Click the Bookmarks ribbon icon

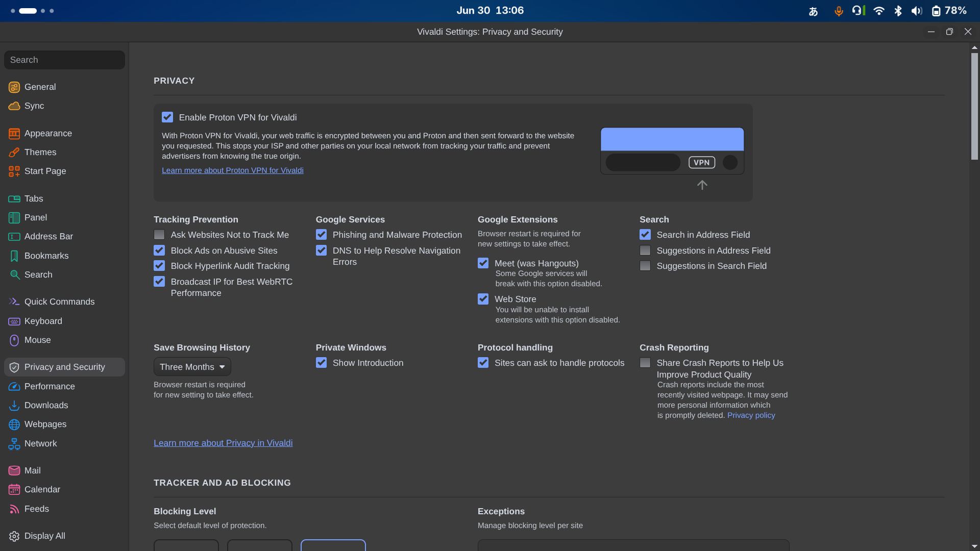pyautogui.click(x=14, y=256)
